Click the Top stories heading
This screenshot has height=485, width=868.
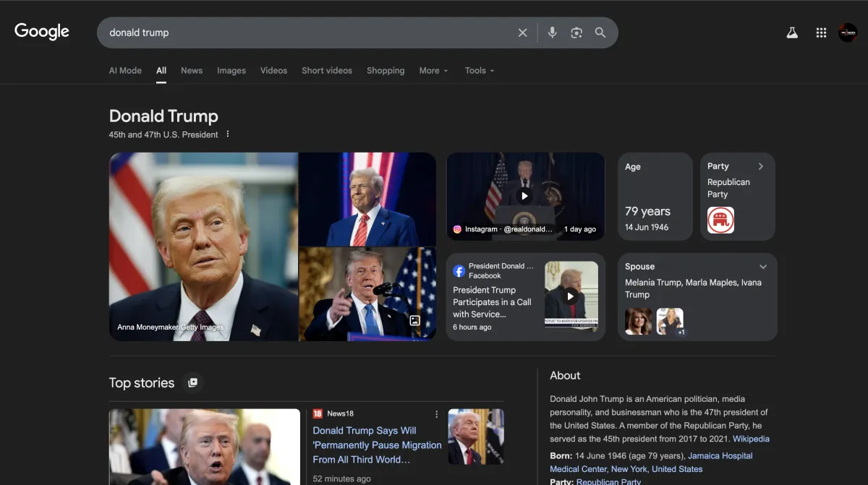click(142, 383)
